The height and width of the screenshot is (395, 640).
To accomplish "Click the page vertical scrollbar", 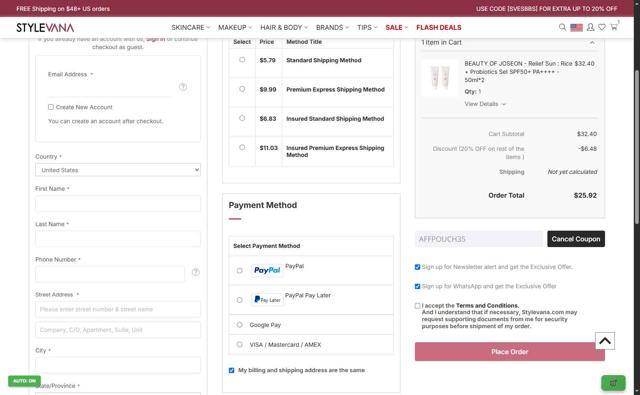I will (x=637, y=147).
